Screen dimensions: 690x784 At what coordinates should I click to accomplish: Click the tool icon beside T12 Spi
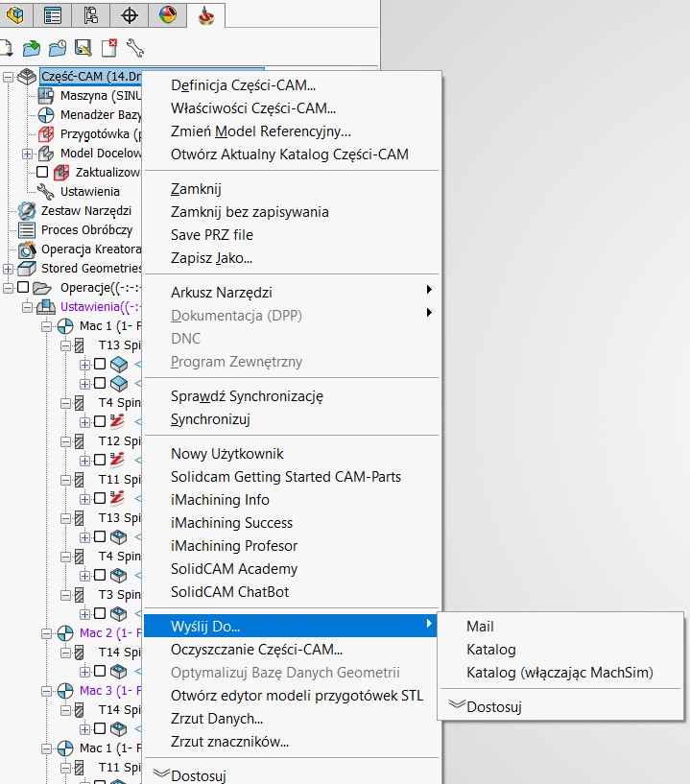79,441
